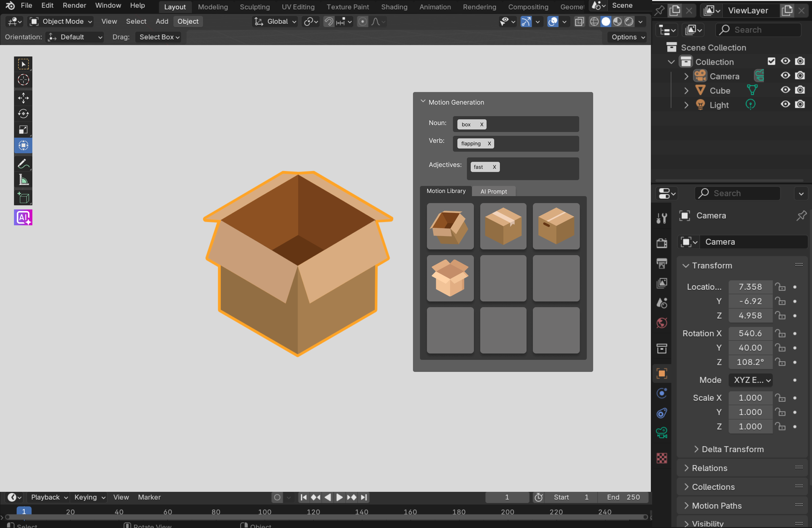The width and height of the screenshot is (812, 528).
Task: Open the purple AI tool
Action: pos(23,217)
